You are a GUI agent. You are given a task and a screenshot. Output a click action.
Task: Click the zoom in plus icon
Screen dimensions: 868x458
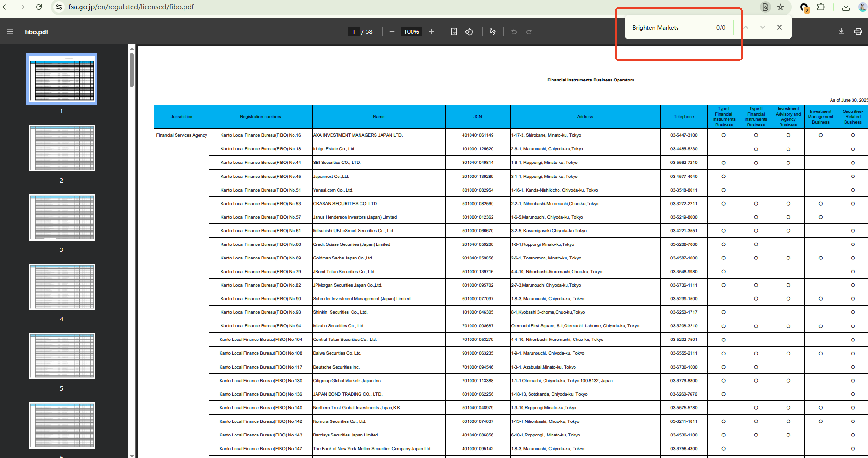tap(431, 31)
